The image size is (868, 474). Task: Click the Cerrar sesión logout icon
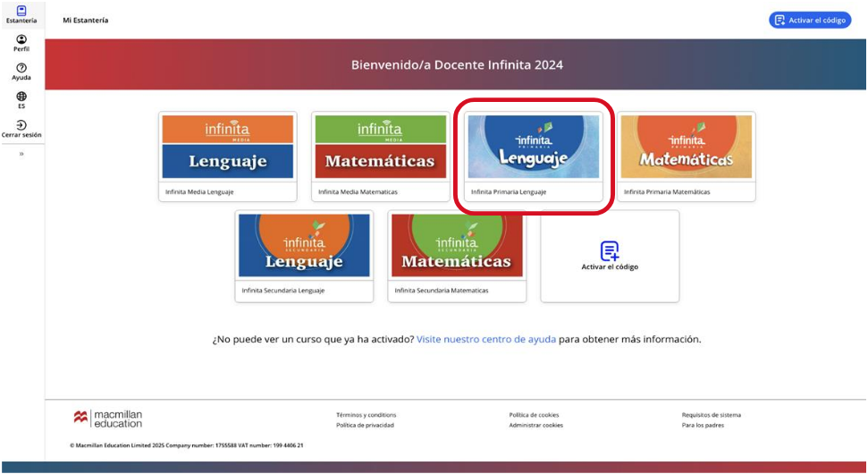pos(21,125)
